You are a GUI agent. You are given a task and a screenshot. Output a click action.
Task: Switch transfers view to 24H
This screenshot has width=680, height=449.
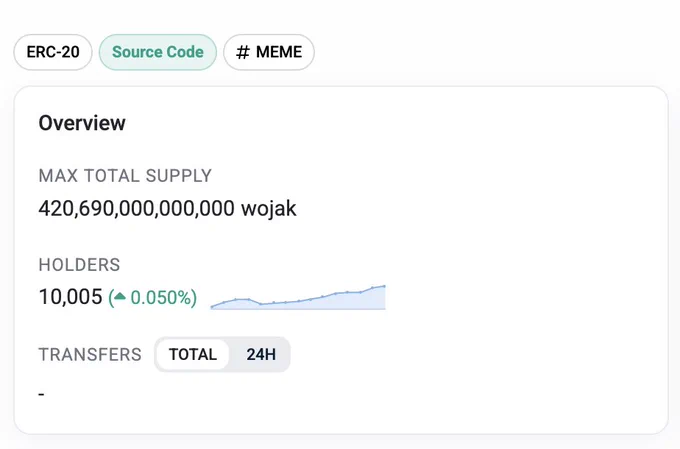pyautogui.click(x=261, y=354)
